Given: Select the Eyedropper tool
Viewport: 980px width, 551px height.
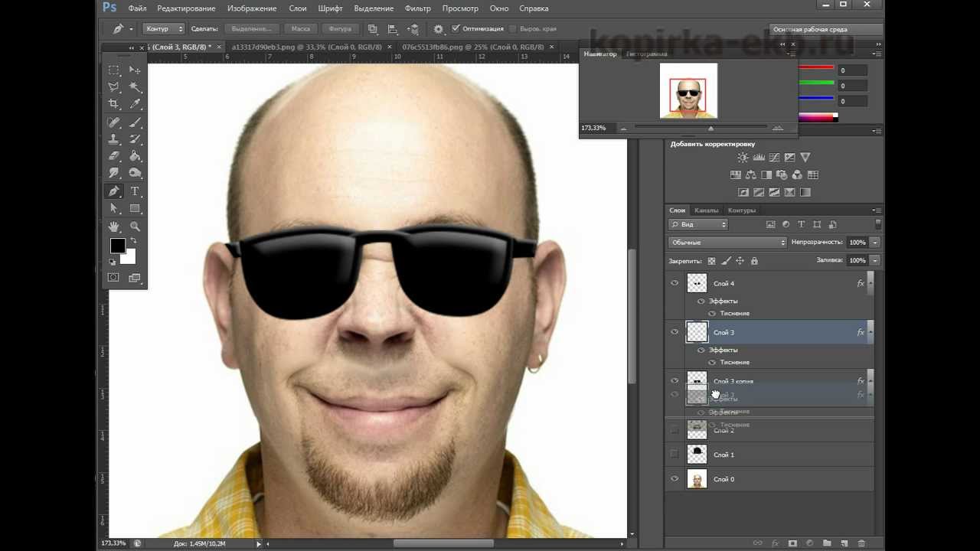Looking at the screenshot, I should tap(136, 103).
